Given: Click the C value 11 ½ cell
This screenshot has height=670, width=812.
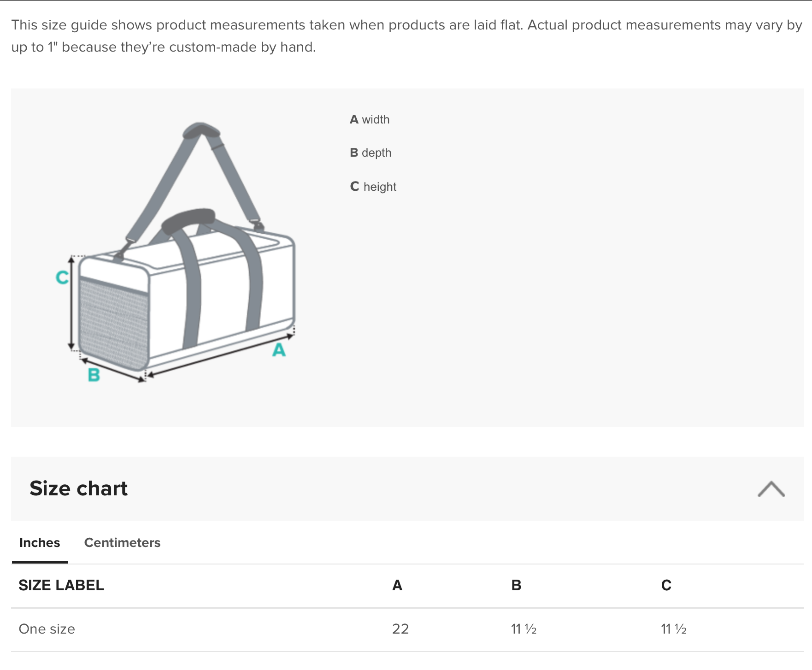Looking at the screenshot, I should pos(673,629).
